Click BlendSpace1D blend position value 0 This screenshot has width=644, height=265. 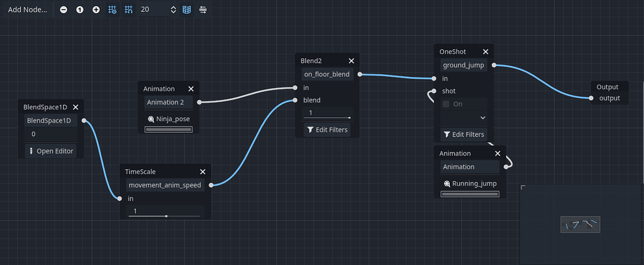tap(51, 134)
